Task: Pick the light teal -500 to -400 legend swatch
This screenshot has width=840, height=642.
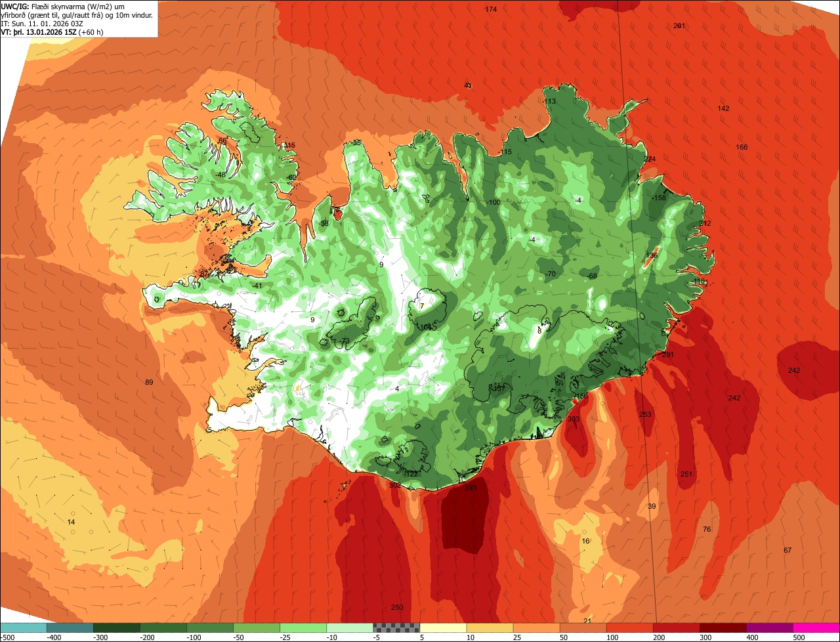Action: 23,628
